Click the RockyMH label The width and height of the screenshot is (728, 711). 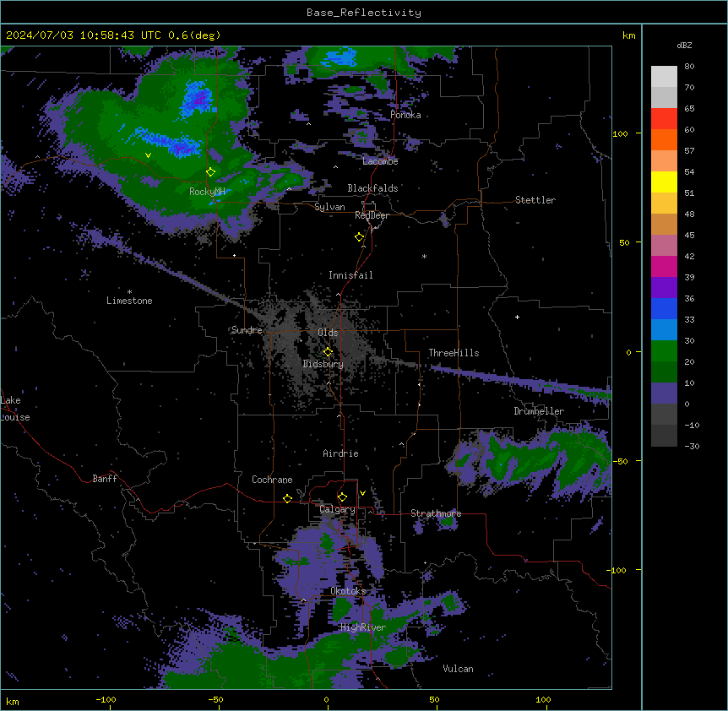[207, 191]
